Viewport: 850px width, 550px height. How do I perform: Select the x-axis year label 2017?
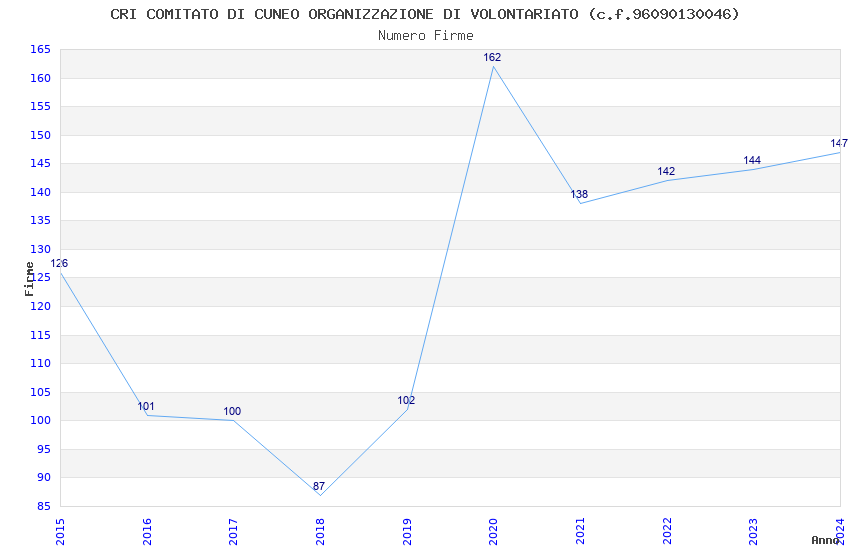[x=234, y=532]
